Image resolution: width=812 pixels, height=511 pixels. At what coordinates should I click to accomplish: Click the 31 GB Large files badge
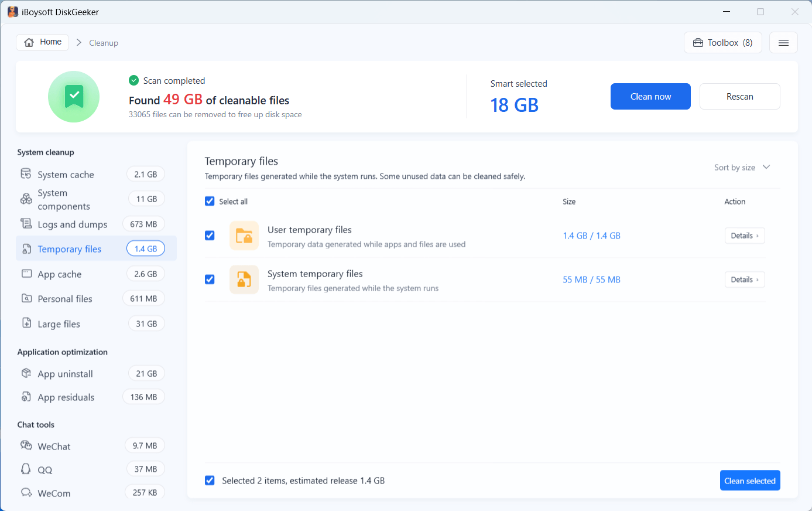pyautogui.click(x=146, y=323)
